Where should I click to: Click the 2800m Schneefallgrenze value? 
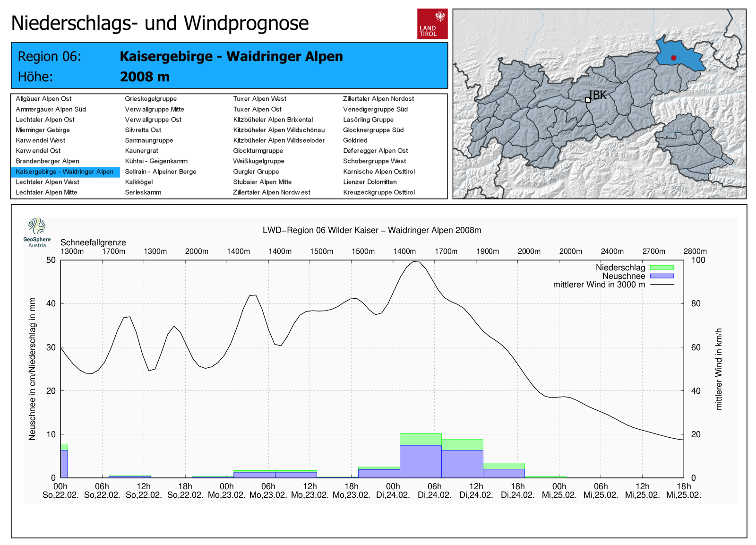pyautogui.click(x=695, y=251)
